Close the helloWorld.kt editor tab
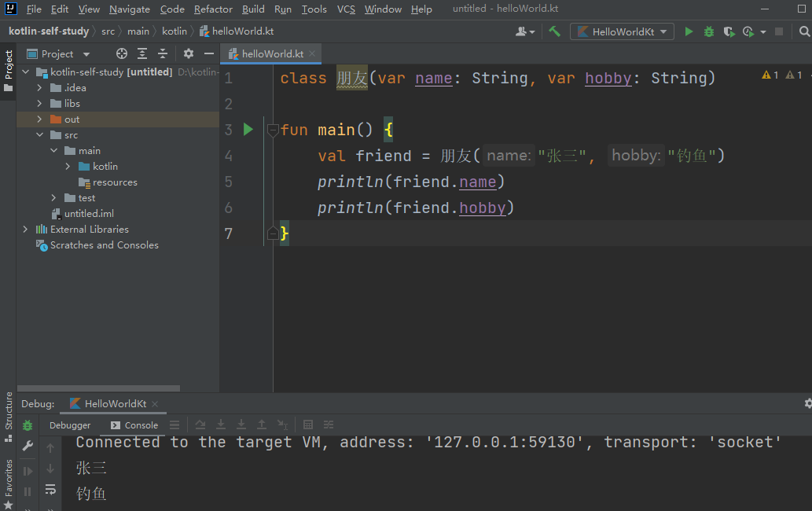 coord(312,53)
